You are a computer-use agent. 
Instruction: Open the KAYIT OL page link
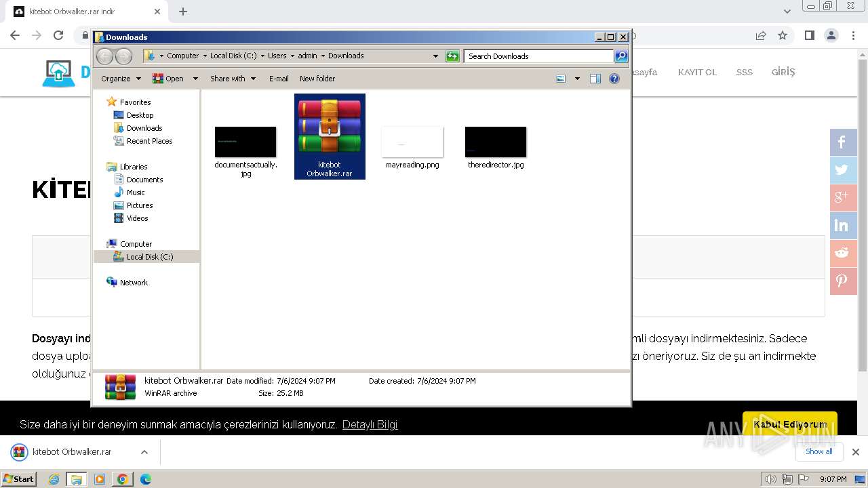[x=697, y=72]
